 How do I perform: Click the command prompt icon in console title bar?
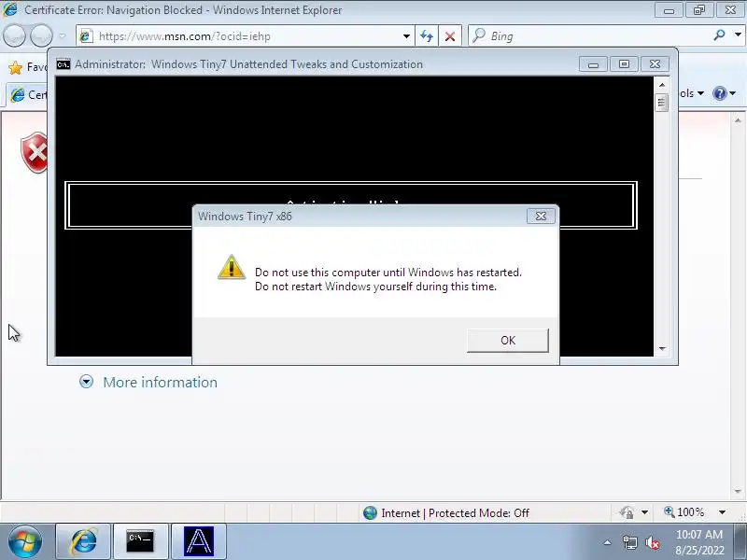tap(63, 64)
